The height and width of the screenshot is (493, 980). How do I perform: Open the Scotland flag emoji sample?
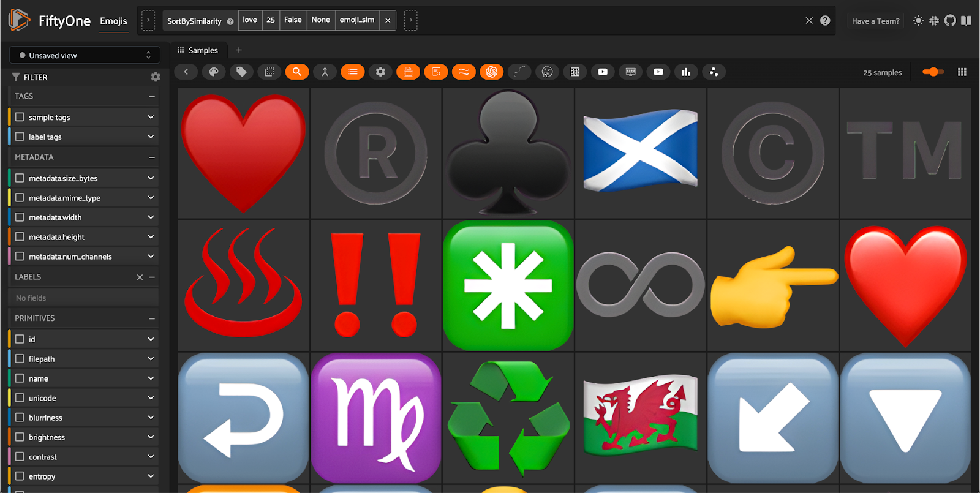tap(641, 152)
